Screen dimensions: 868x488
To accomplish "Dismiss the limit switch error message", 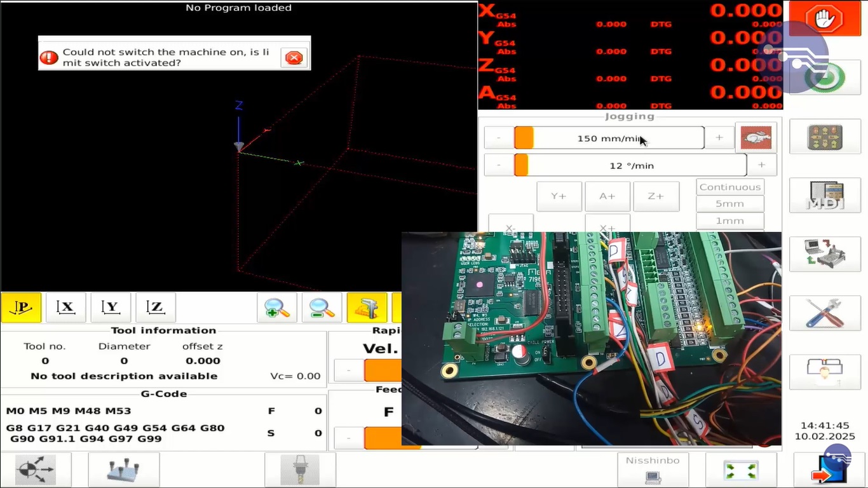I will pyautogui.click(x=294, y=58).
